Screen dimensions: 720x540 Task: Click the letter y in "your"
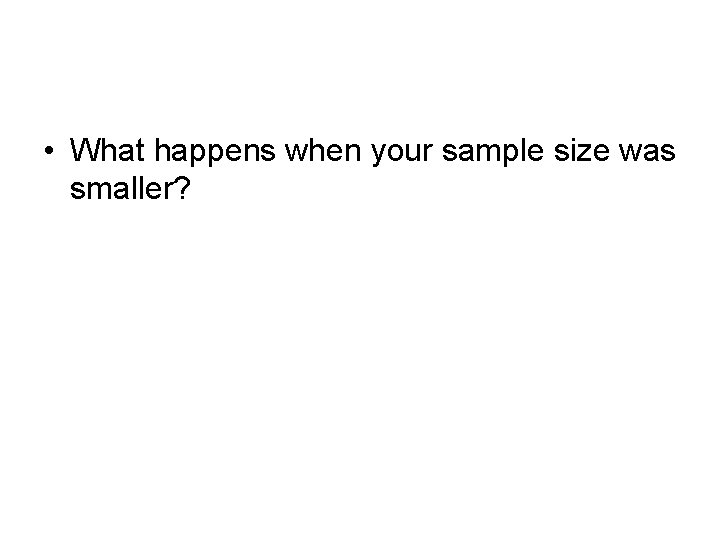(378, 155)
